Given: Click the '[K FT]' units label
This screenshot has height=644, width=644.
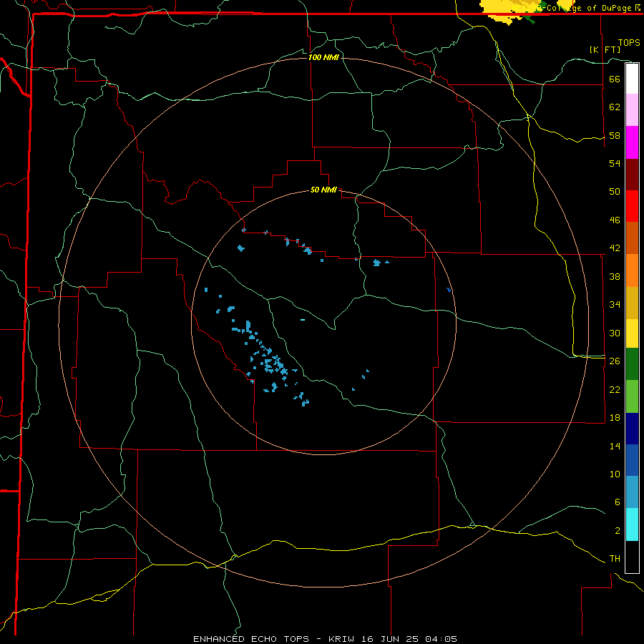Looking at the screenshot, I should (x=605, y=49).
